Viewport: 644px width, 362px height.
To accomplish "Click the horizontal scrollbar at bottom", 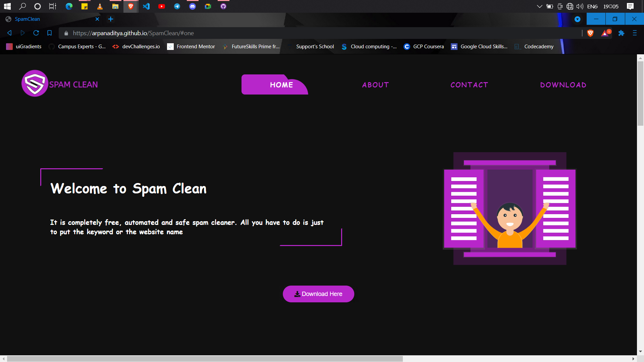I will [205, 359].
